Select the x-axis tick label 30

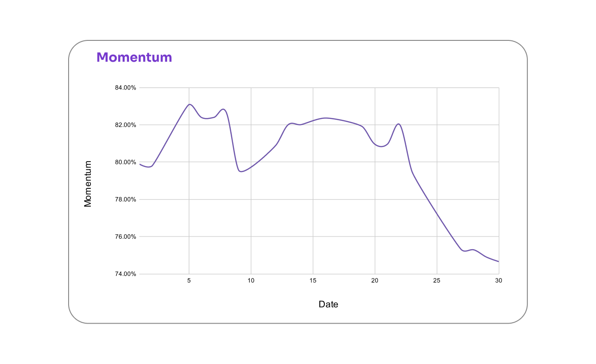[x=498, y=281]
